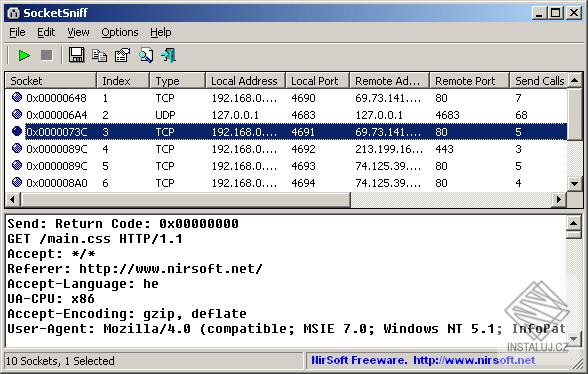Sort by the Socket column header
This screenshot has height=374, width=588.
tap(51, 81)
